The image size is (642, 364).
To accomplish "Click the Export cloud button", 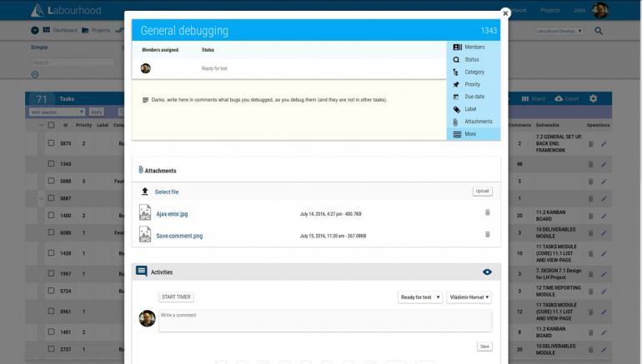I will click(567, 98).
